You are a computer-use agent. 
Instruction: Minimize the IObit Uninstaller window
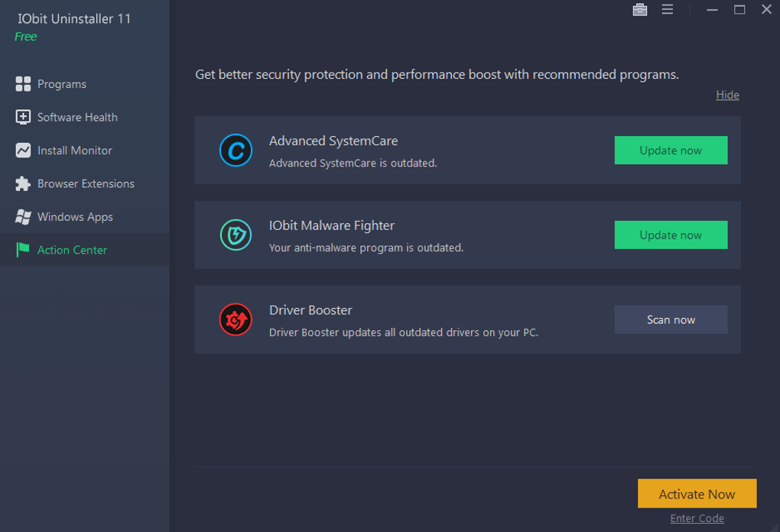click(713, 10)
